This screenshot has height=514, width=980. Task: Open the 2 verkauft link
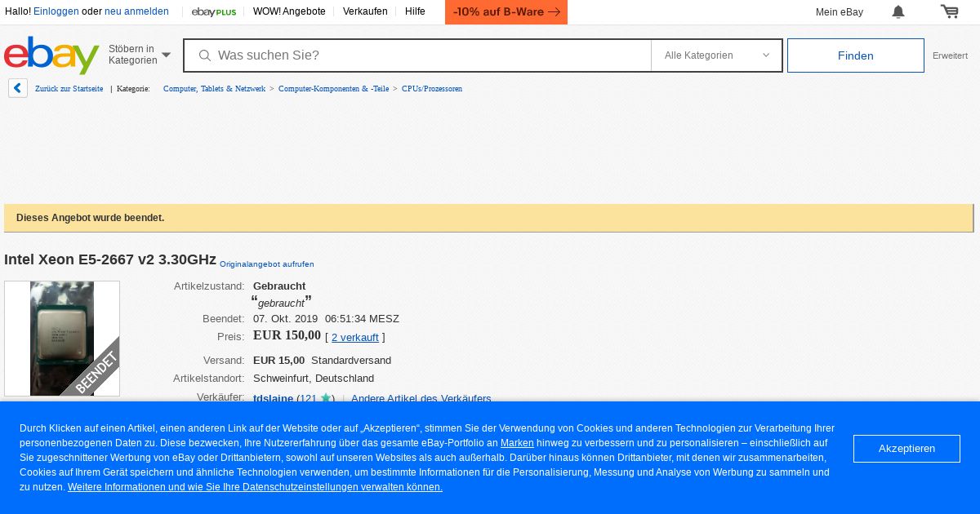(355, 337)
